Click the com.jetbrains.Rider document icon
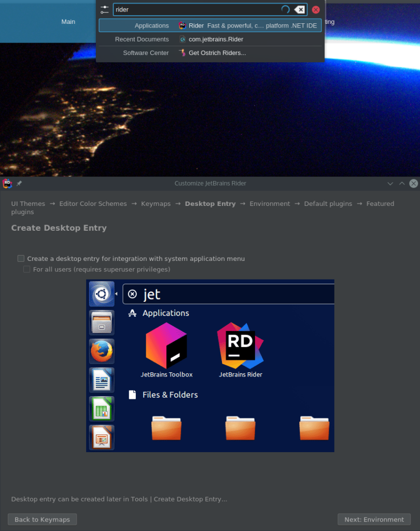 coord(182,39)
